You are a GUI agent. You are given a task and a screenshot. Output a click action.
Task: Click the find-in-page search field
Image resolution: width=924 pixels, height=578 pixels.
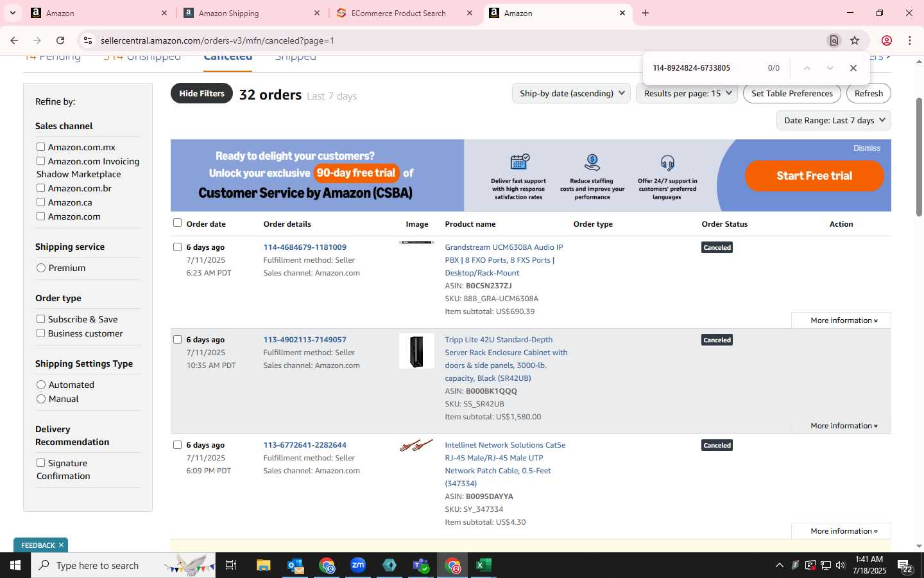(706, 68)
